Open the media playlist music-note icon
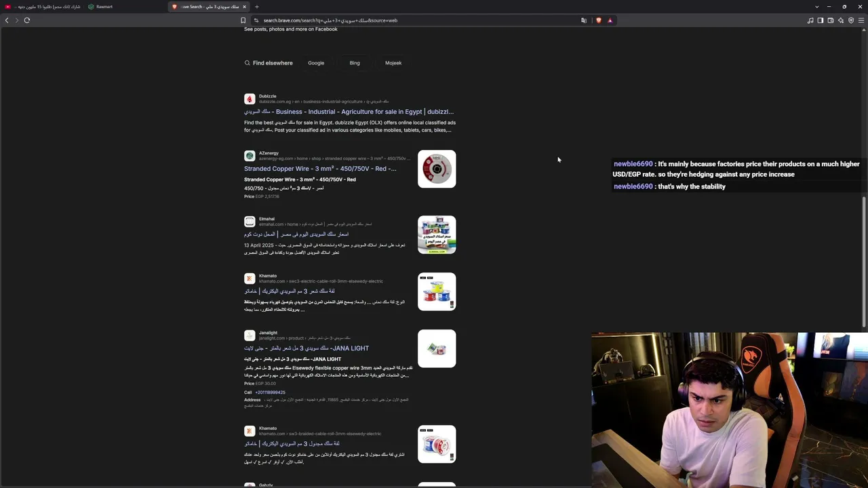The height and width of the screenshot is (488, 868). 810,20
